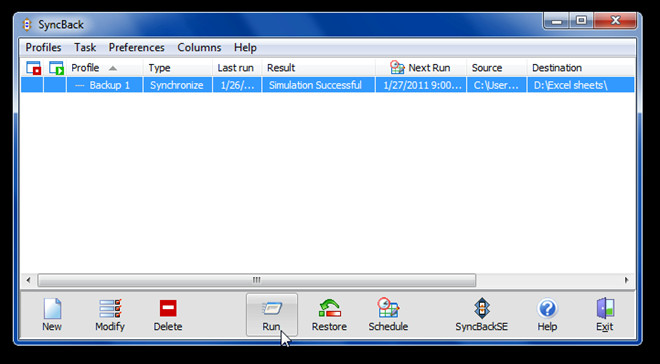Viewport: 660px width, 364px height.
Task: Sort by Last run column header
Action: tap(237, 68)
